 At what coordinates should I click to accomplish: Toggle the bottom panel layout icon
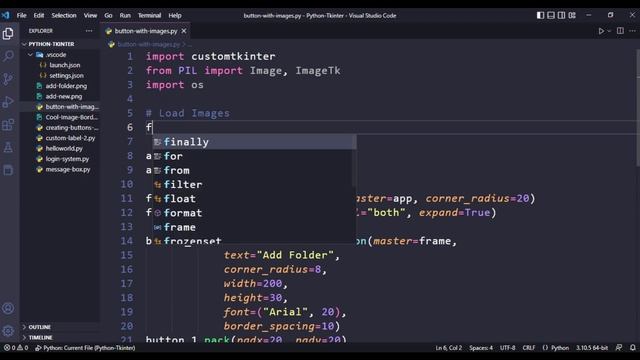551,15
